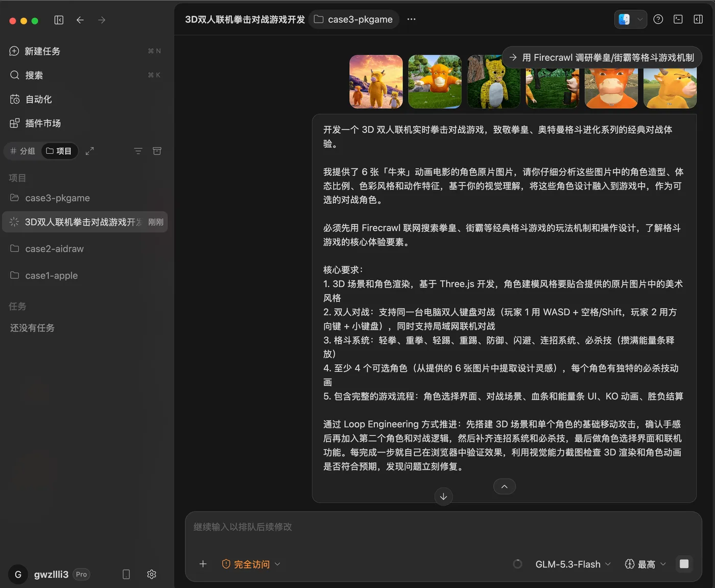Image resolution: width=715 pixels, height=588 pixels.
Task: Go forward with the right arrow
Action: [x=102, y=20]
